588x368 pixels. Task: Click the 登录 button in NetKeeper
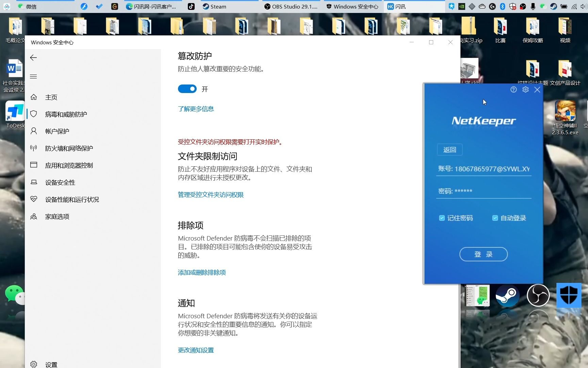pos(483,254)
